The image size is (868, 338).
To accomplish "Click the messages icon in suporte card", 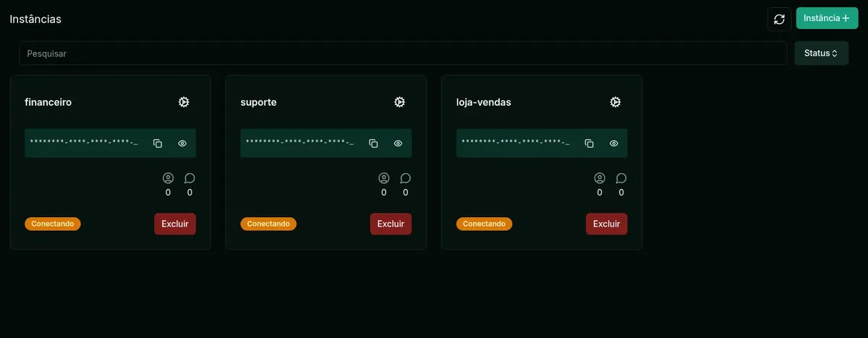I will click(405, 178).
